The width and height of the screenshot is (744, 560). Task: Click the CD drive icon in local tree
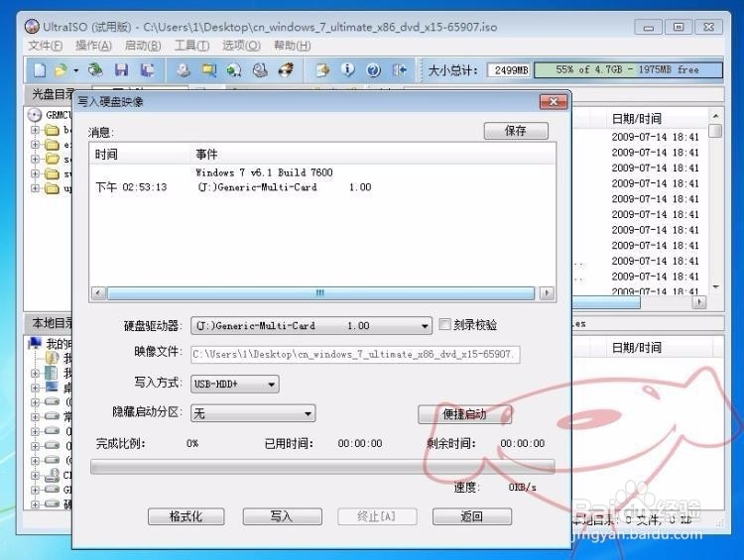coord(53,475)
